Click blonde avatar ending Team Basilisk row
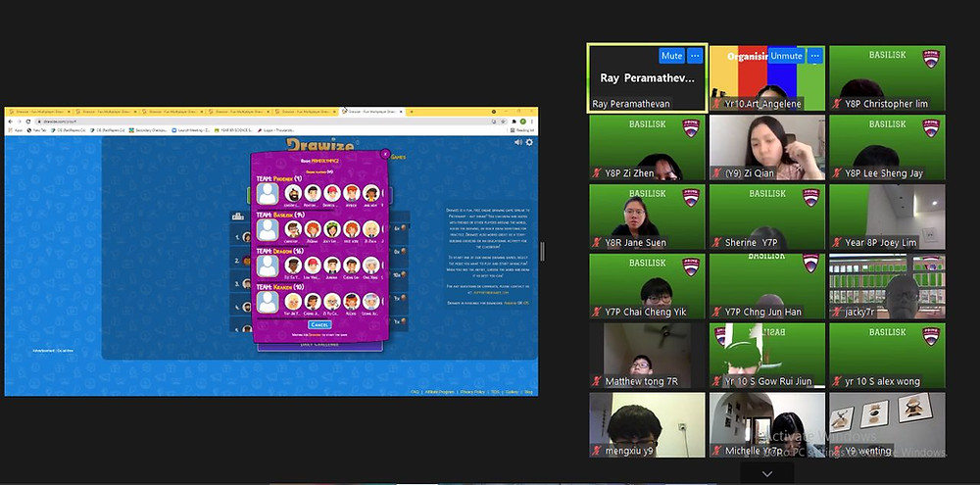This screenshot has width=980, height=485. 371,229
